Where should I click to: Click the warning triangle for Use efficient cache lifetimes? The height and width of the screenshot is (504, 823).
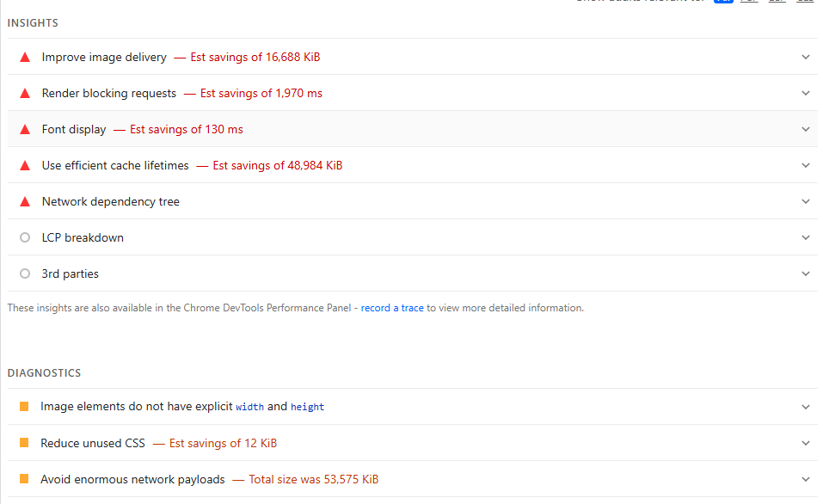25,165
